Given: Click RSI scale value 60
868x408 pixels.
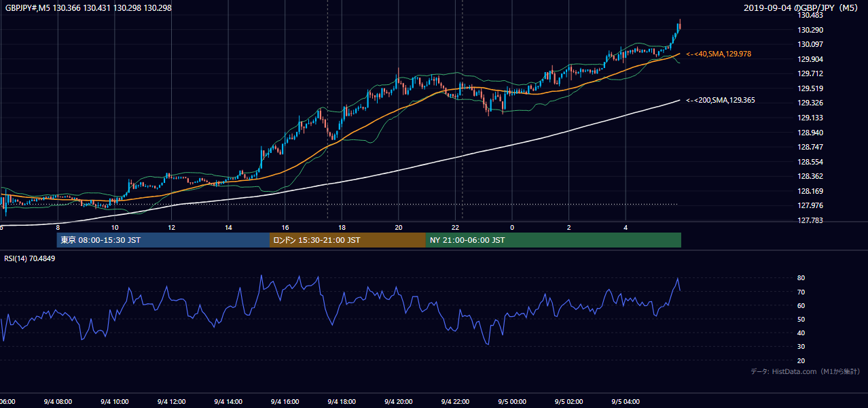Looking at the screenshot, I should click(801, 305).
